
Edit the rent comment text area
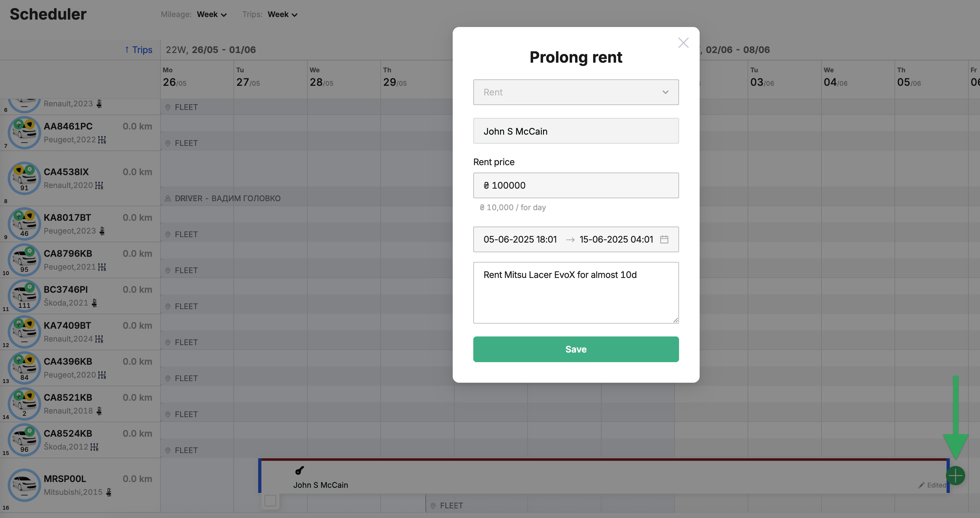pyautogui.click(x=576, y=292)
